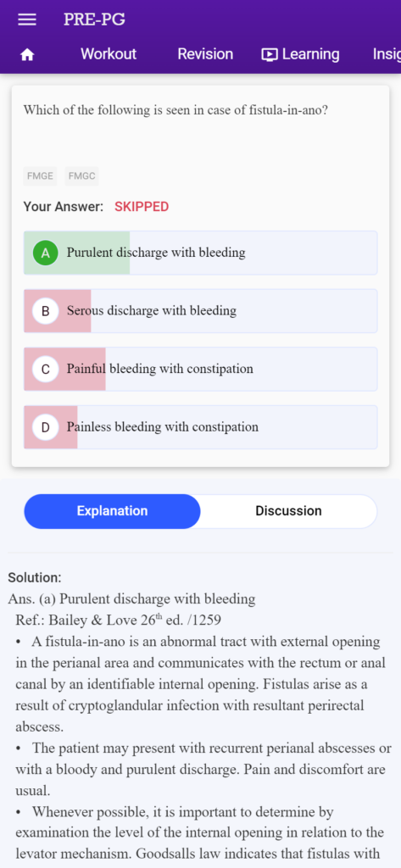Select option D circle badge
The image size is (401, 868).
(x=46, y=427)
